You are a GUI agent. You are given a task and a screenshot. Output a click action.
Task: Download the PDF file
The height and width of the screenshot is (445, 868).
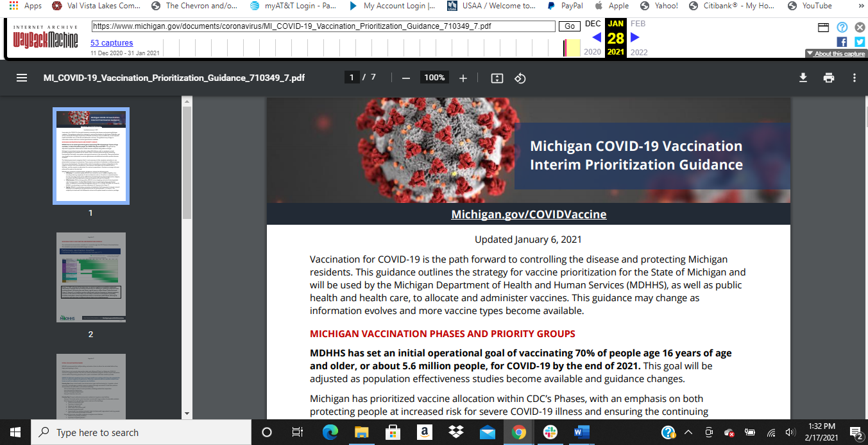click(x=803, y=78)
